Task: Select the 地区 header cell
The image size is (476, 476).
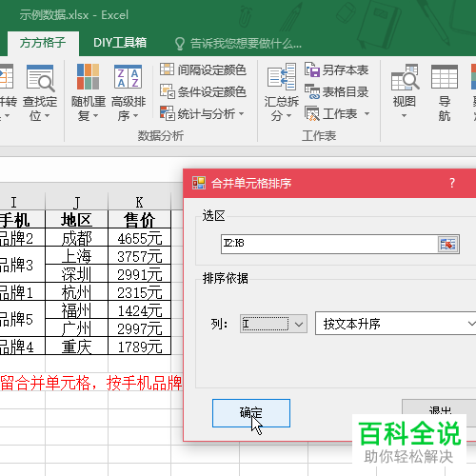Action: pos(76,220)
